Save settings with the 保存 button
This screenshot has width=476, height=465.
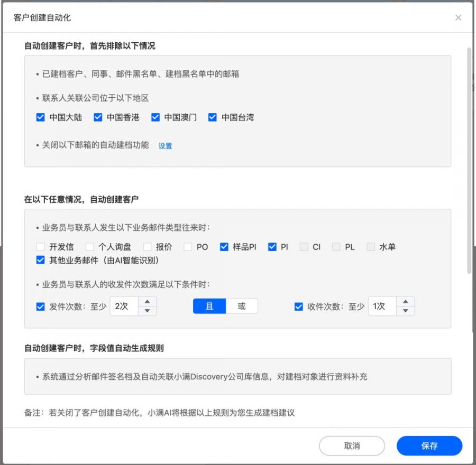[429, 445]
